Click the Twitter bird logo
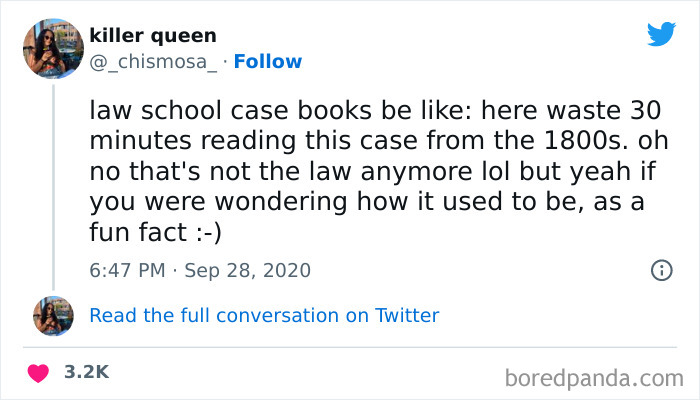 coord(661,34)
